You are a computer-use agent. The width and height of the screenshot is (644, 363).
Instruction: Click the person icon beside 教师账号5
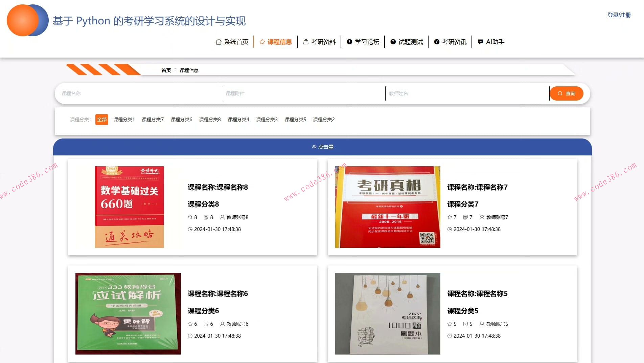(482, 324)
